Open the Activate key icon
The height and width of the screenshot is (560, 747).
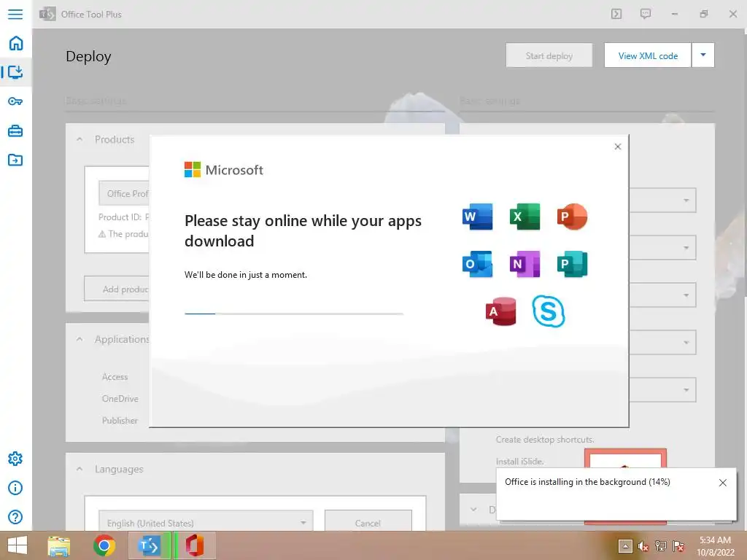15,101
